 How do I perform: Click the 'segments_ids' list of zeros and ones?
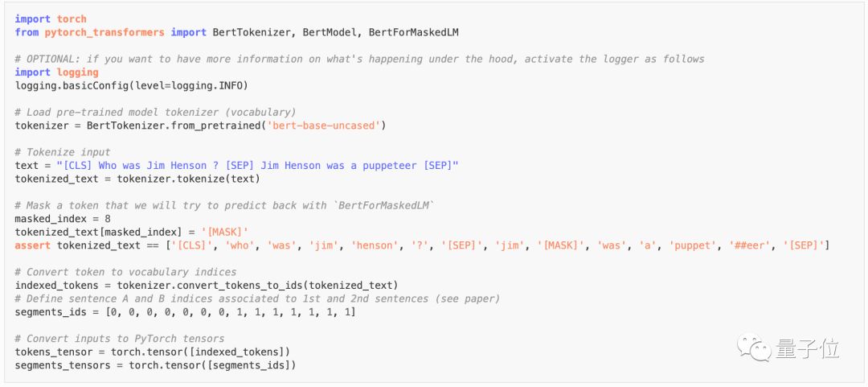(223, 311)
